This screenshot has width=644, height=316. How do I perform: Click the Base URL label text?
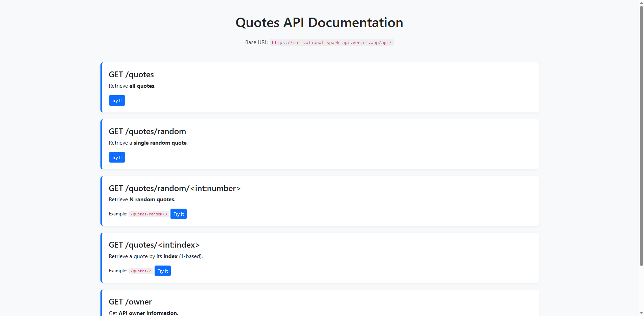(x=256, y=42)
